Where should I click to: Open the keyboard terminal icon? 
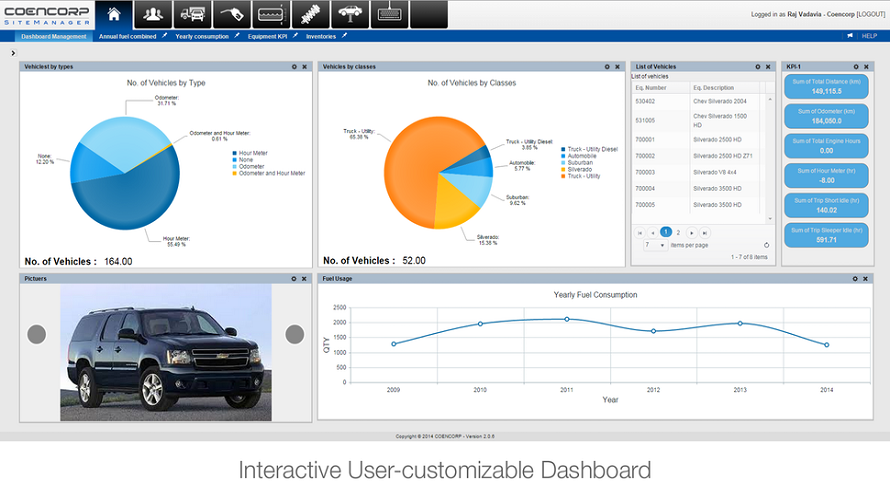(389, 15)
